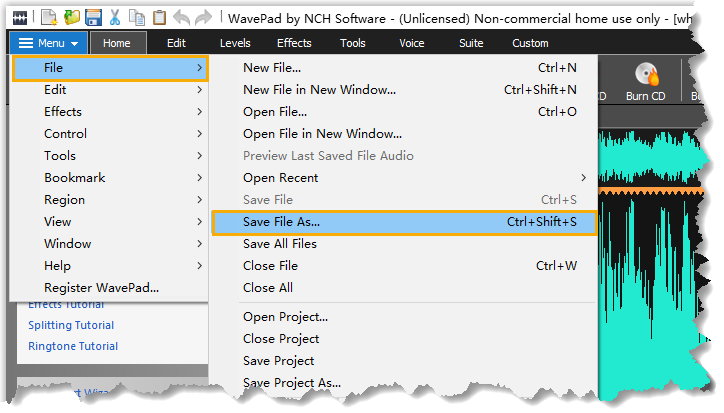Screen dimensions: 724x413
Task: Click the Cut scissors icon
Action: click(x=115, y=17)
